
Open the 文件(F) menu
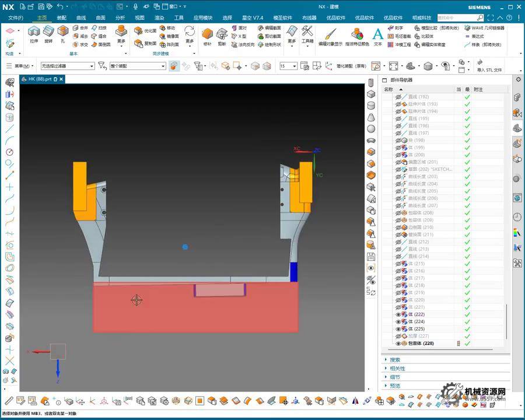coord(16,17)
